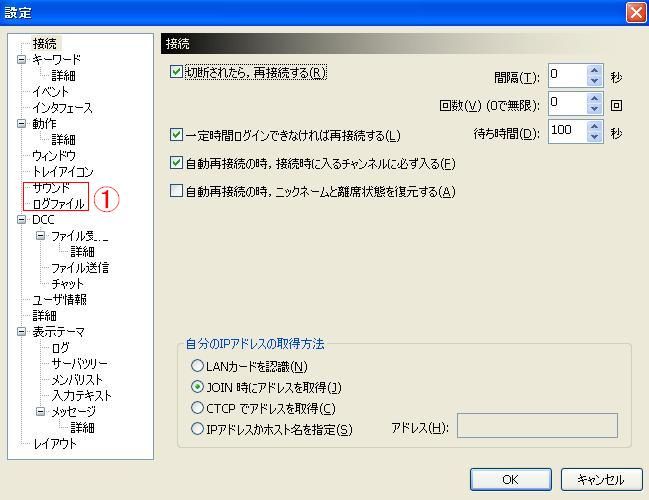This screenshot has width=649, height=500.
Task: Collapse the 動作 tree node
Action: click(x=22, y=123)
